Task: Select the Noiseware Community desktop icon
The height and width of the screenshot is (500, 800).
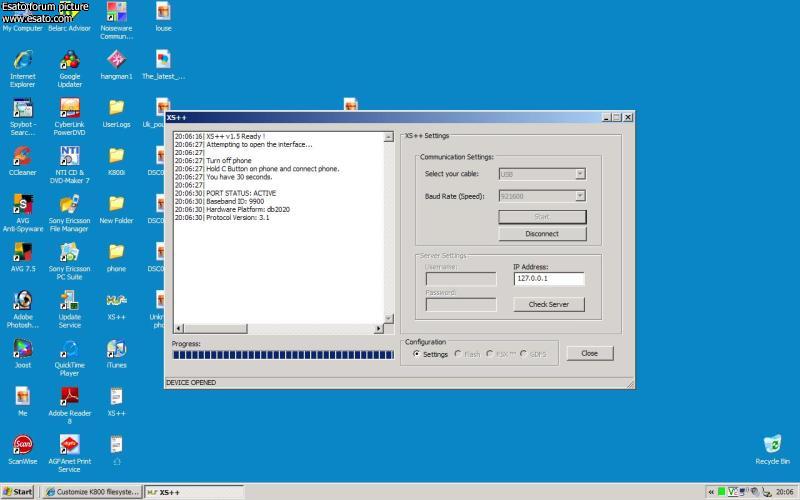Action: click(116, 20)
